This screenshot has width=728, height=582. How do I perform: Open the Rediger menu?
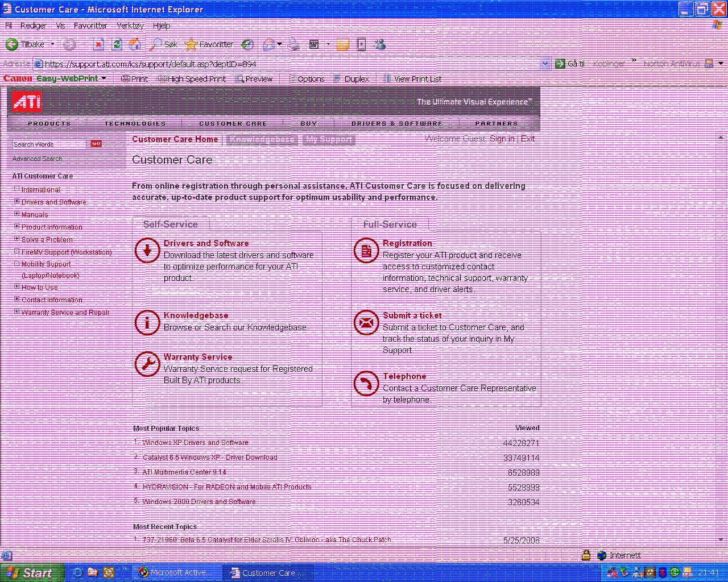[34, 26]
